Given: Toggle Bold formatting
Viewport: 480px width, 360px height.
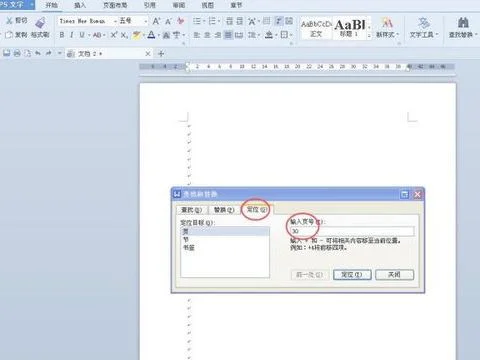Looking at the screenshot, I should point(62,35).
